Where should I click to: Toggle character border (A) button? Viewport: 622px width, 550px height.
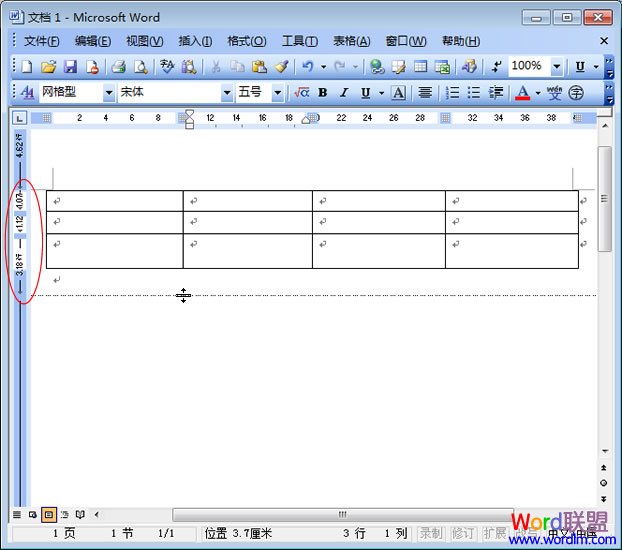coord(398,93)
